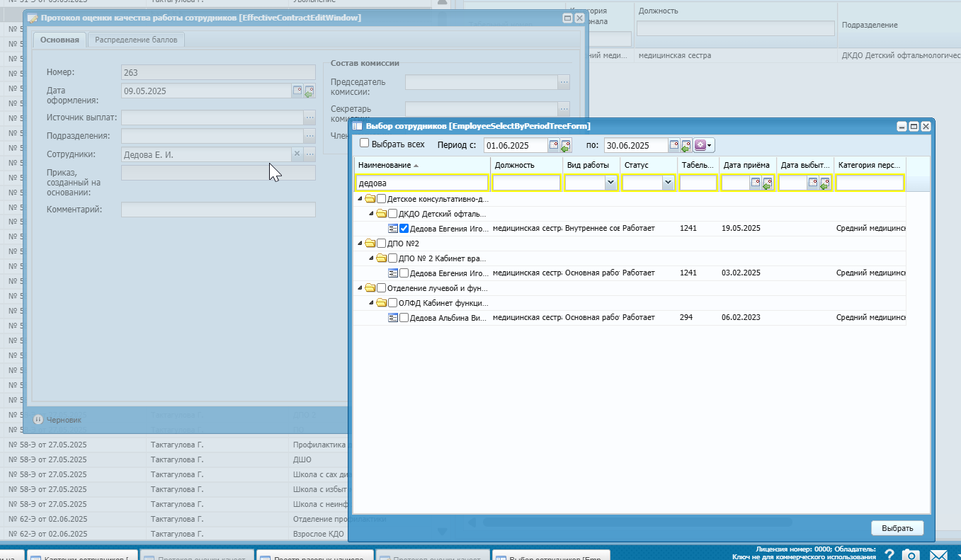This screenshot has height=560, width=961.
Task: Click the camera screenshot icon in bottom bar
Action: tap(911, 554)
